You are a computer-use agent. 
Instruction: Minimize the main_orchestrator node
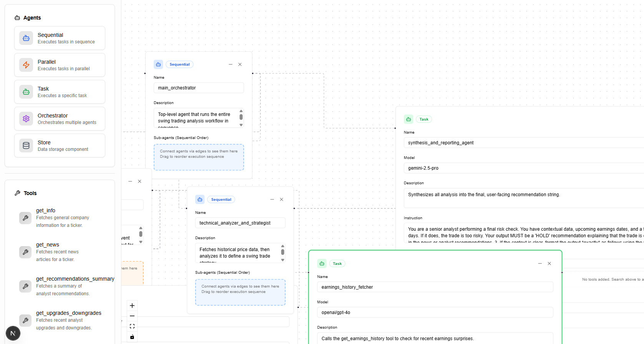coord(231,64)
